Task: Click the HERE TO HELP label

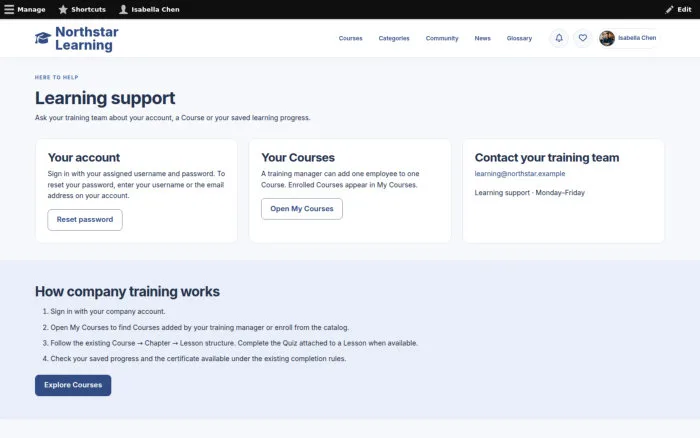Action: 57,77
